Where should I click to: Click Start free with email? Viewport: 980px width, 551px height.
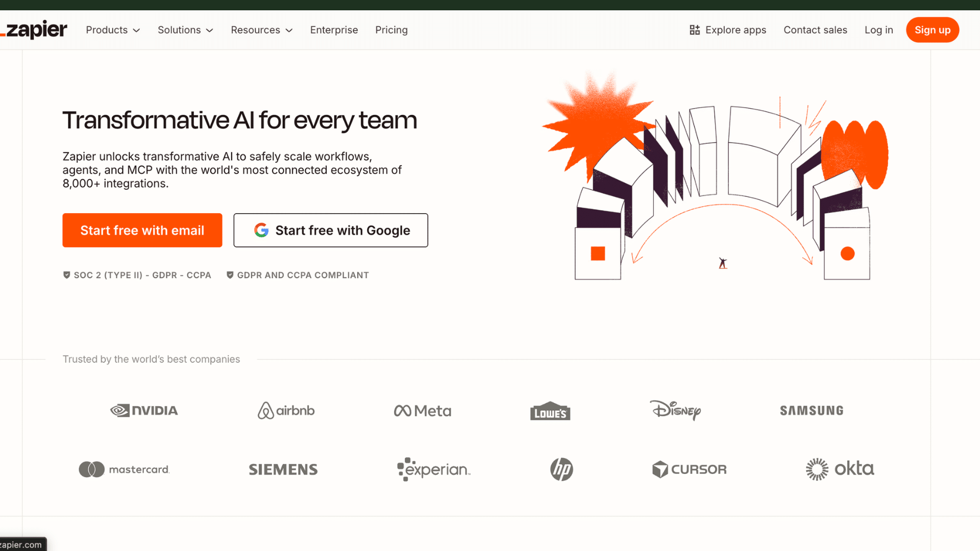coord(142,230)
